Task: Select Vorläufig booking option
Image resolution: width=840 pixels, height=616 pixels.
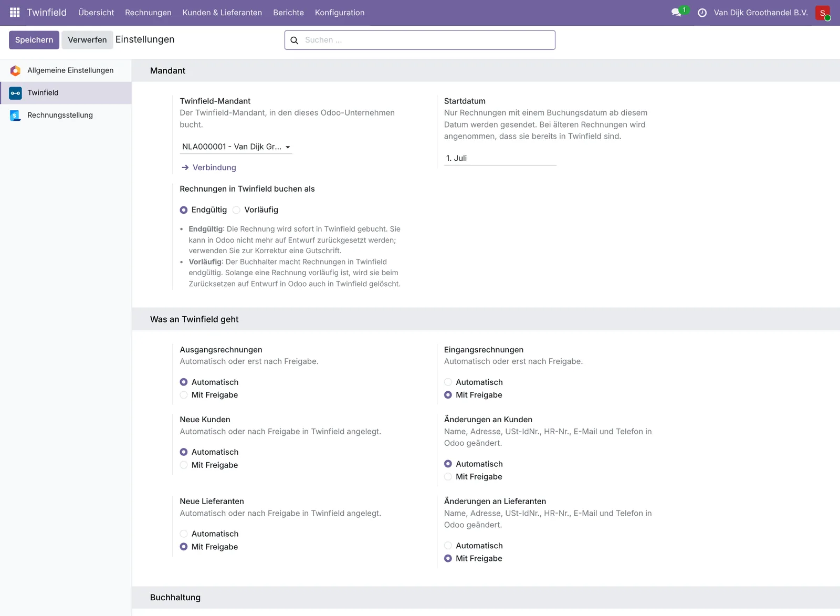Action: [236, 210]
